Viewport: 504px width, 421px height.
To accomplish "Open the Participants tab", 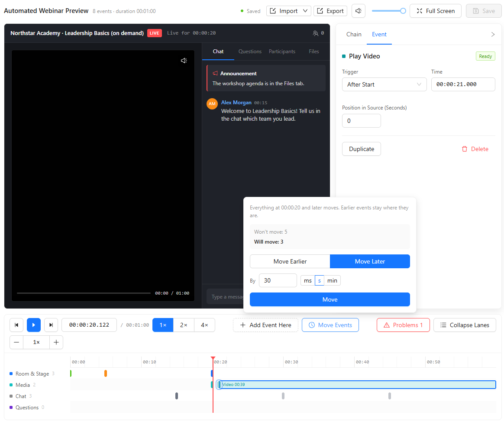I will pyautogui.click(x=282, y=51).
